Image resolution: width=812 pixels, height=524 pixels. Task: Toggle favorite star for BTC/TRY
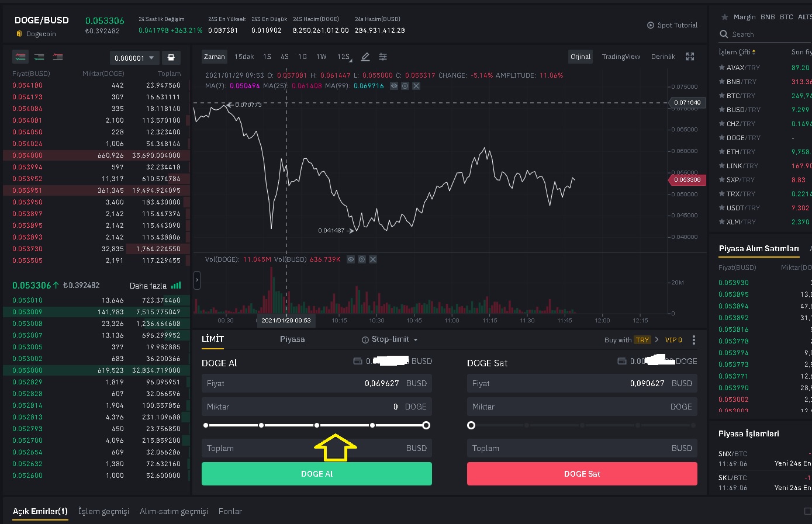722,96
